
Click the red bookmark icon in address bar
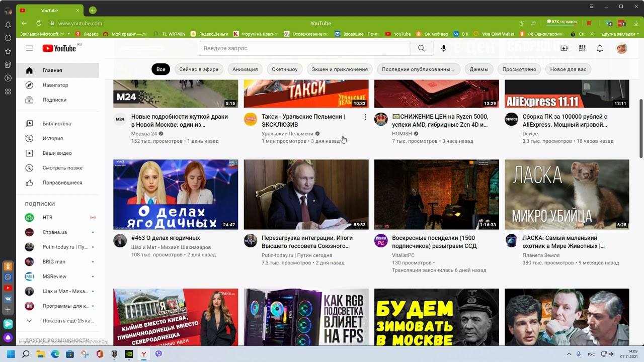tap(589, 23)
